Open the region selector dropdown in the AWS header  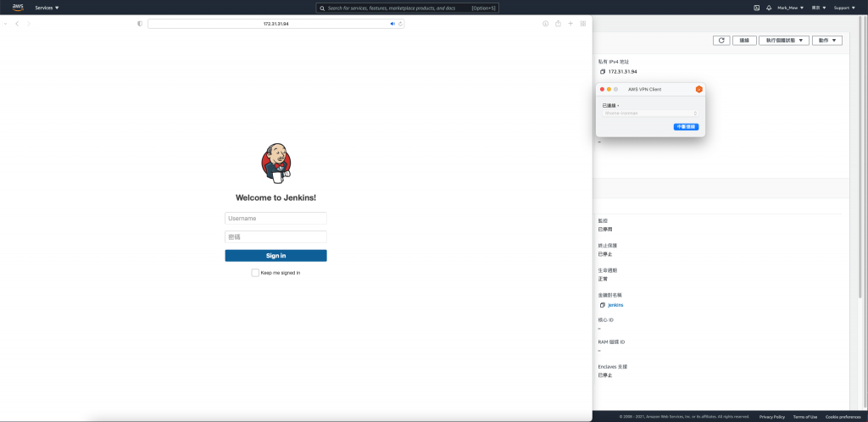819,8
